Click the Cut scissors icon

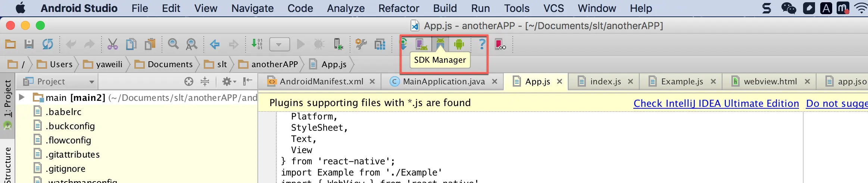[112, 44]
